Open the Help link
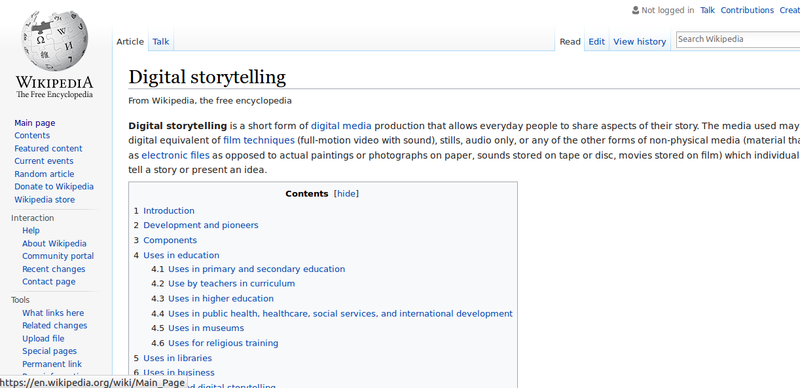Screen dimensions: 800x388 click(31, 231)
